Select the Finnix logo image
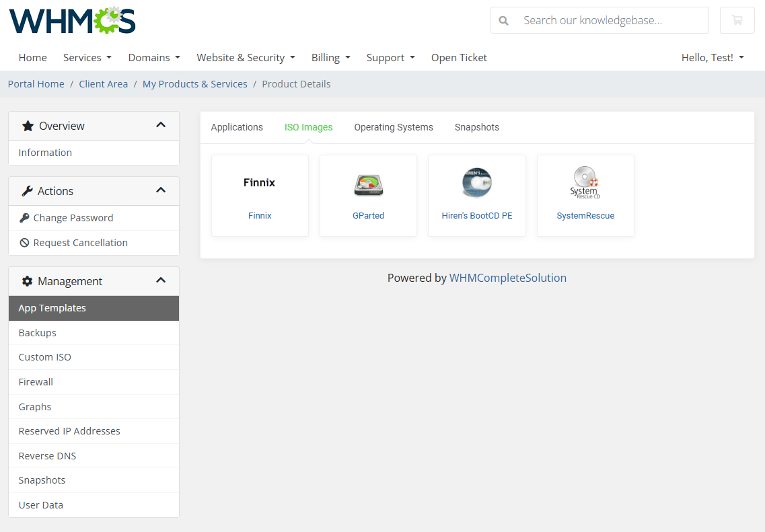This screenshot has height=532, width=765. click(x=260, y=183)
